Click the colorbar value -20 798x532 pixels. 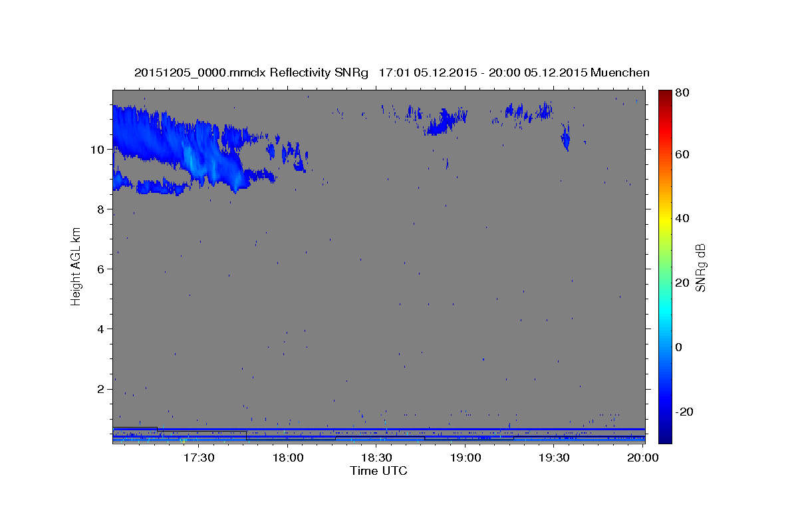pyautogui.click(x=685, y=412)
